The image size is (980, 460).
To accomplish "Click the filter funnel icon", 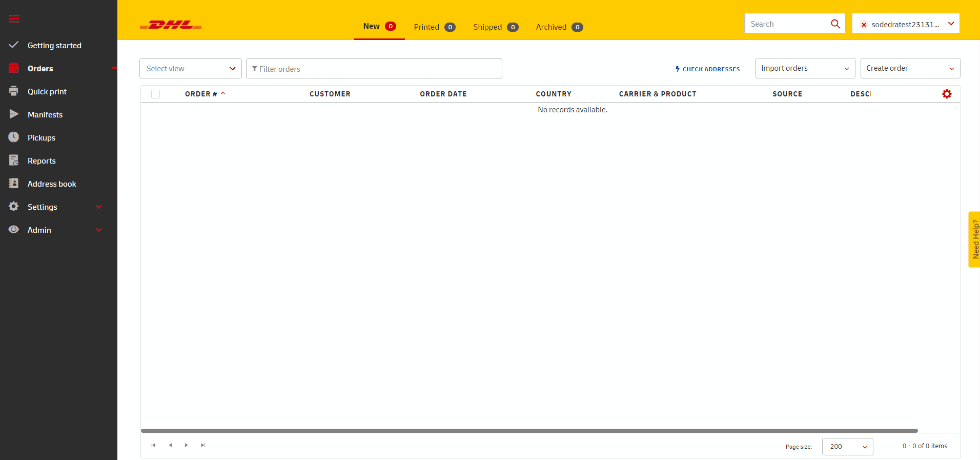I will tap(255, 69).
